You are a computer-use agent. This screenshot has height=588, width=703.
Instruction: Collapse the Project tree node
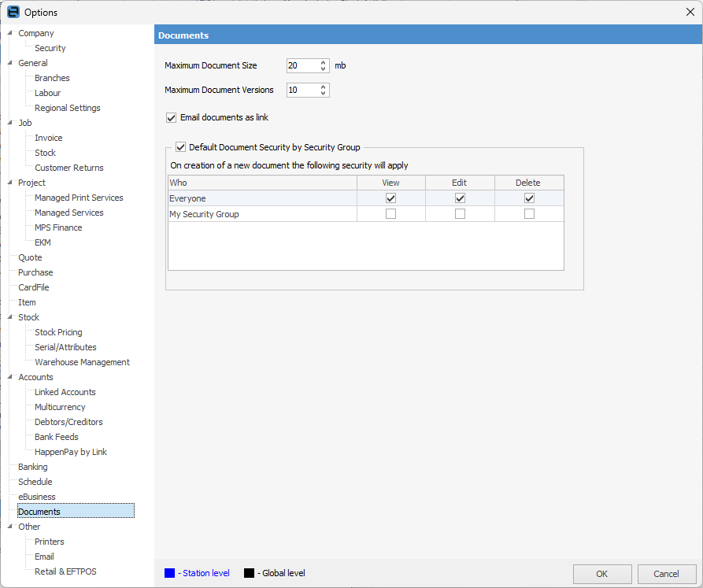9,183
